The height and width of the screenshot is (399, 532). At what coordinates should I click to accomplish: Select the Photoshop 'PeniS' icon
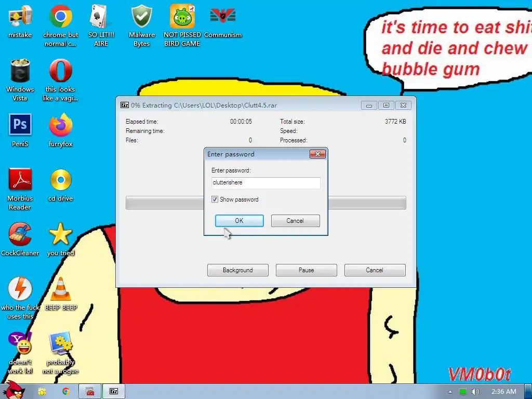point(20,130)
